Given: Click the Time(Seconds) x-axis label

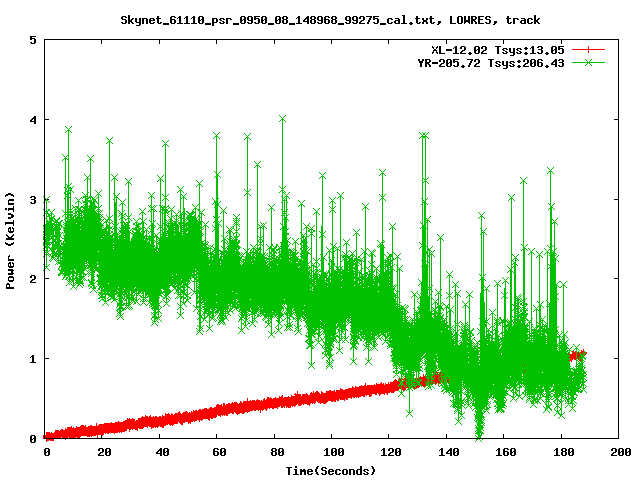Looking at the screenshot, I should (x=330, y=471).
